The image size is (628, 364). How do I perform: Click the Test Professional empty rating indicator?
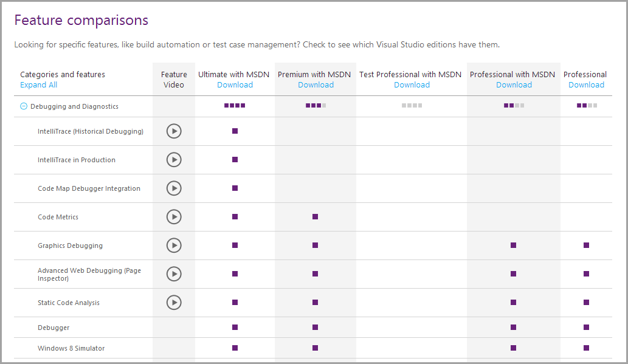(x=412, y=106)
